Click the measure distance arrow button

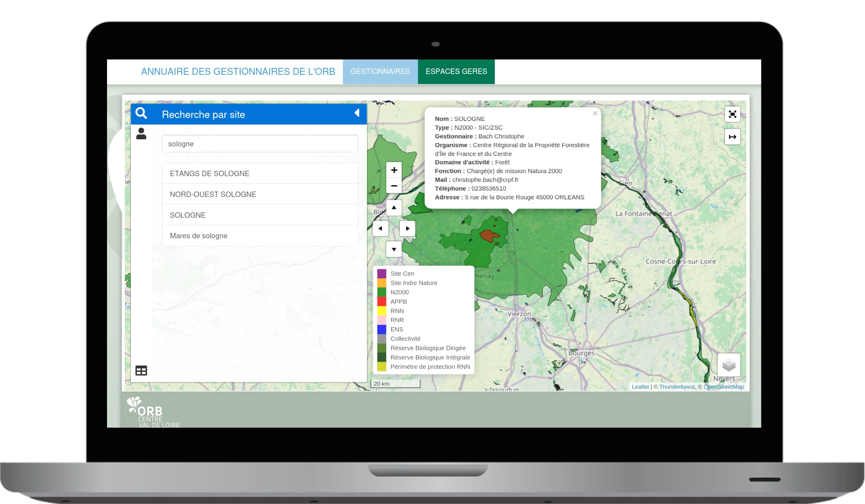(x=732, y=137)
